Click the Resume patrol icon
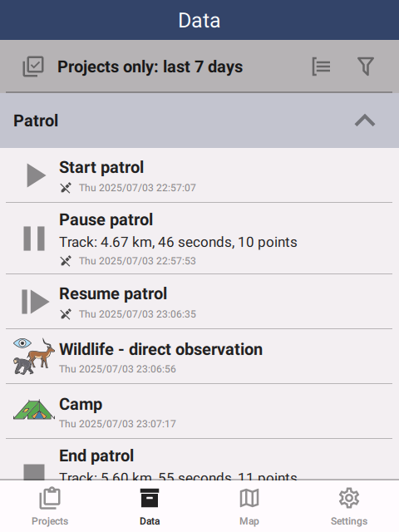399x532 pixels. pos(35,302)
